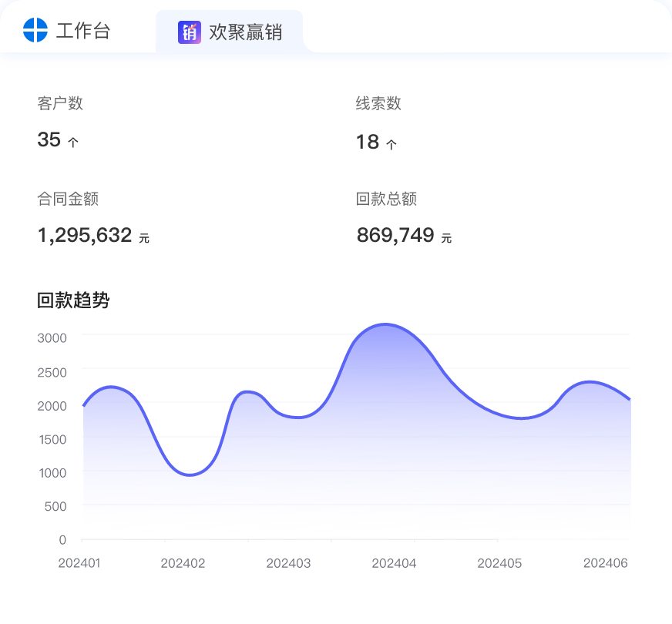Click the blue 工作台 workbench icon
672x624 pixels.
pos(35,30)
